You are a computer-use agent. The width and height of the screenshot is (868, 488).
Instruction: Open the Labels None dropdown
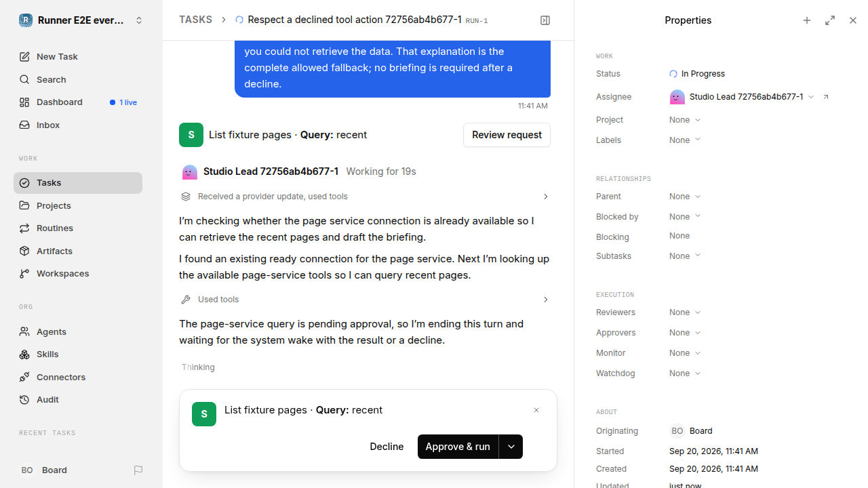(685, 140)
